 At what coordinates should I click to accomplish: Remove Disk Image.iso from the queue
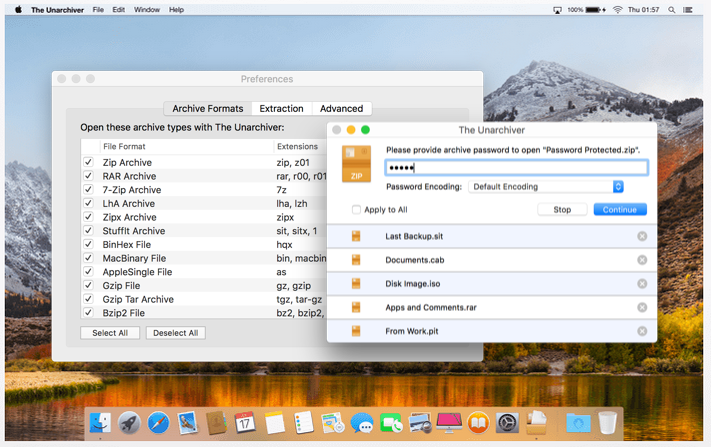[x=642, y=283]
